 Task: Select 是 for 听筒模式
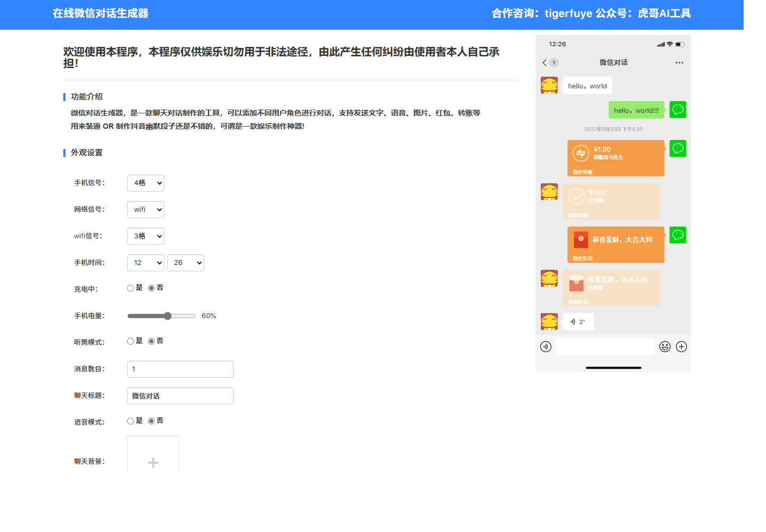(130, 341)
